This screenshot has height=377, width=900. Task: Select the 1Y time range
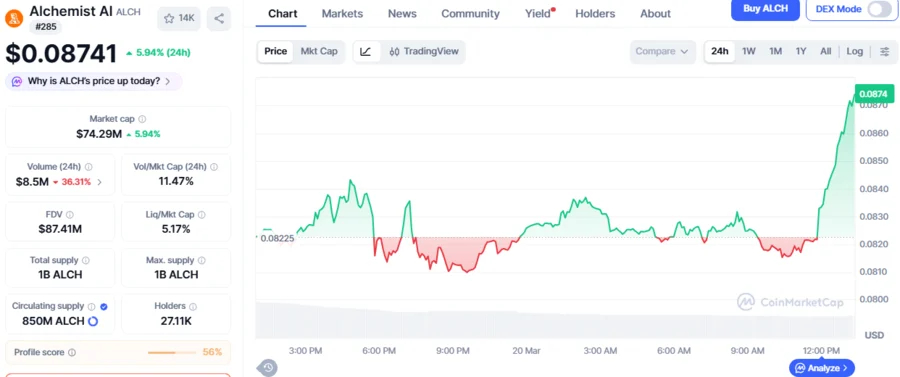[801, 52]
